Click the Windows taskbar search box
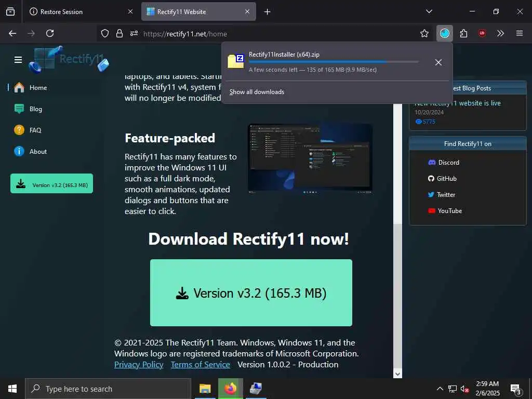 [108, 389]
